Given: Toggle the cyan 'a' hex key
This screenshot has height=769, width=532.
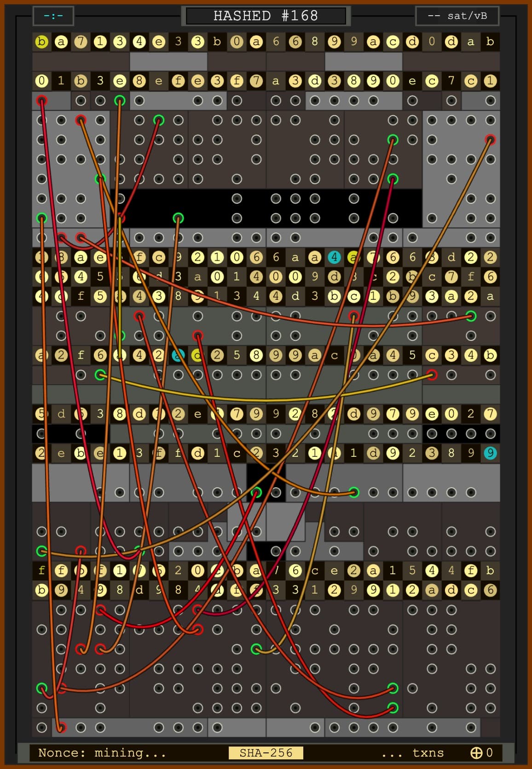Looking at the screenshot, I should 178,355.
